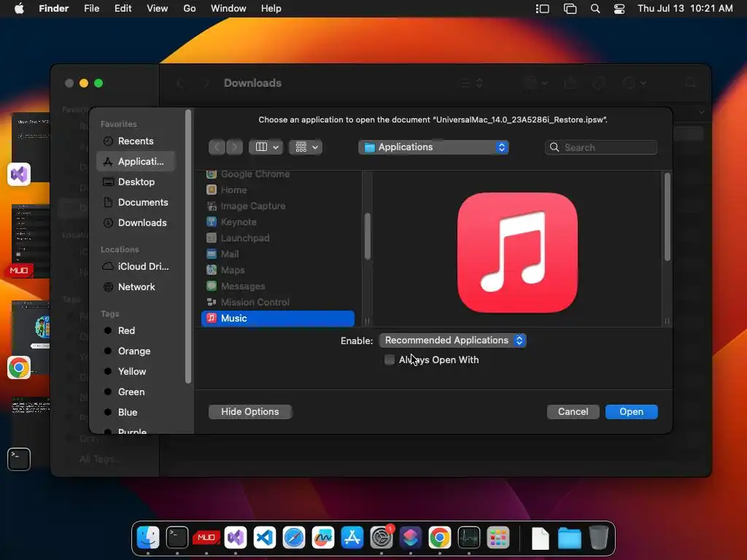Screen dimensions: 747x560
Task: Open Activity Monitor from the dock
Action: point(469,537)
